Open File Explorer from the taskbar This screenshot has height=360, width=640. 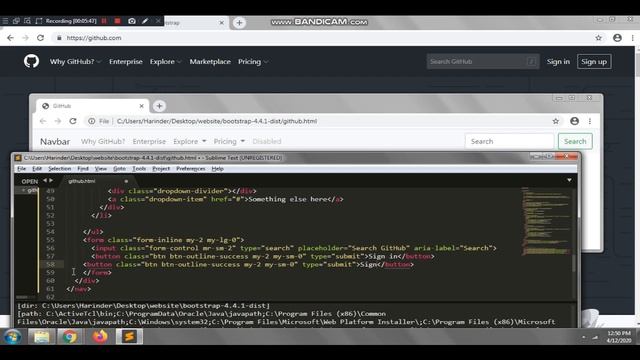(41, 337)
